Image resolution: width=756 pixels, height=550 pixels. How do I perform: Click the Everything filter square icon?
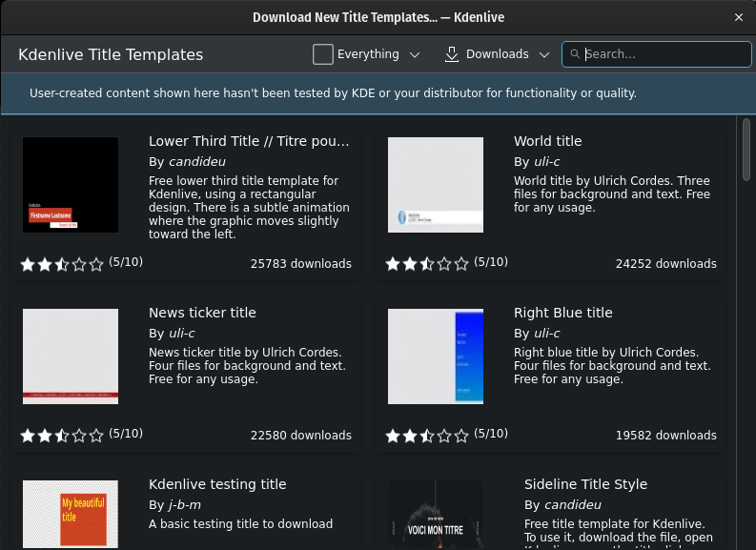pyautogui.click(x=322, y=54)
